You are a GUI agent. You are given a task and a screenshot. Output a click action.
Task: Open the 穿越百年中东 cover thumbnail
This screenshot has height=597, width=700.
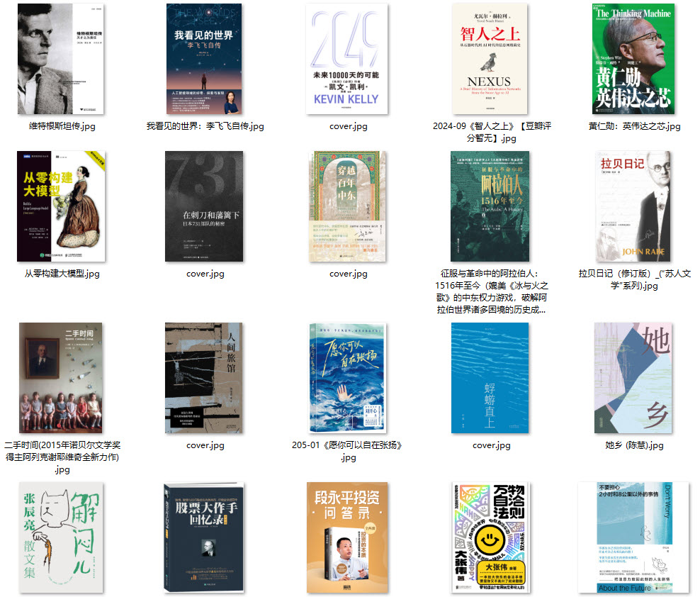[346, 205]
